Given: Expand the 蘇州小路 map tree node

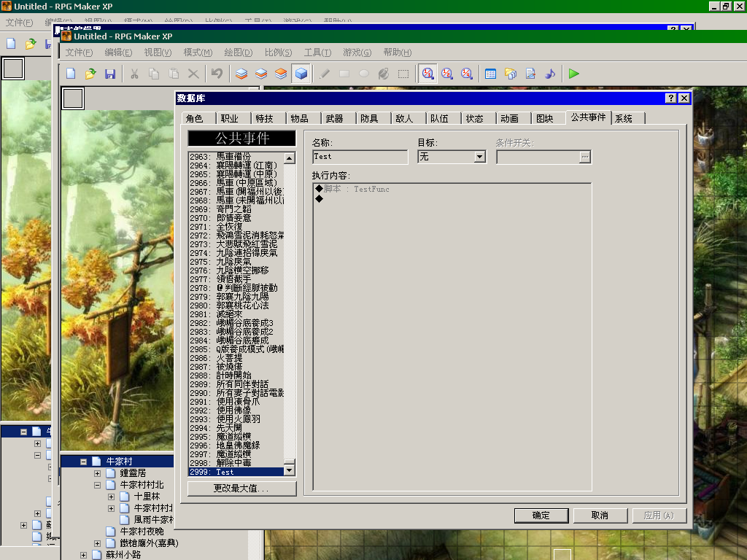Looking at the screenshot, I should pyautogui.click(x=83, y=555).
